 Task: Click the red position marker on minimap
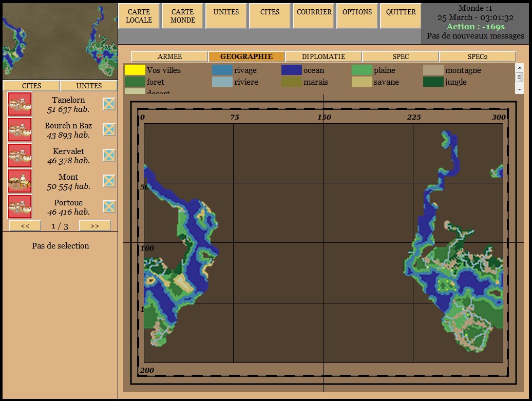(100, 56)
